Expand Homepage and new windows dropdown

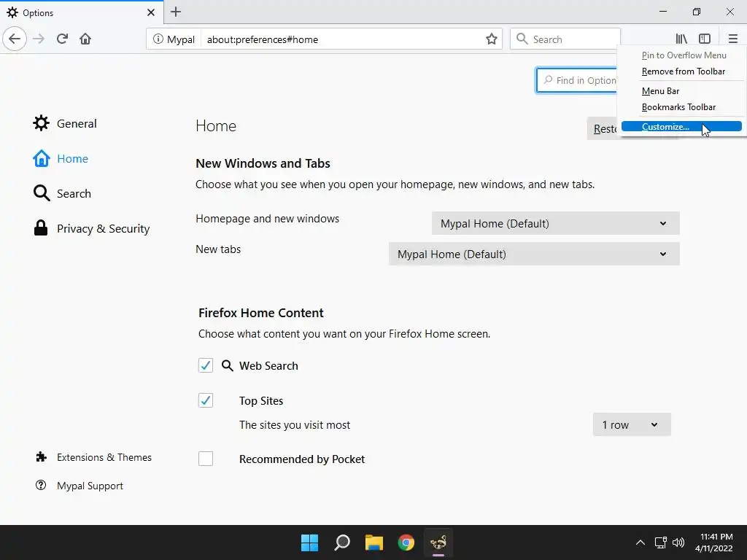point(555,223)
